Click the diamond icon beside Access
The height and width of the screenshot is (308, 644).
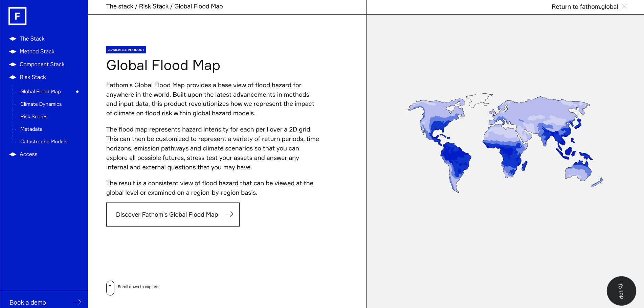(x=13, y=154)
